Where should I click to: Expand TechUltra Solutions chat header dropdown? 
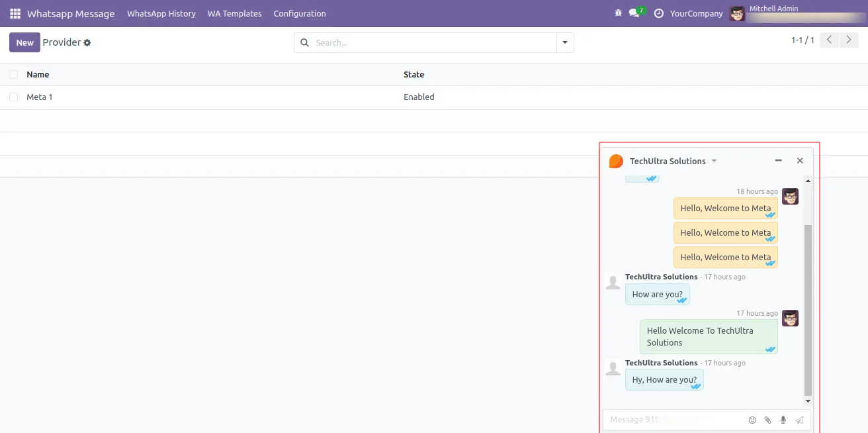(x=714, y=162)
